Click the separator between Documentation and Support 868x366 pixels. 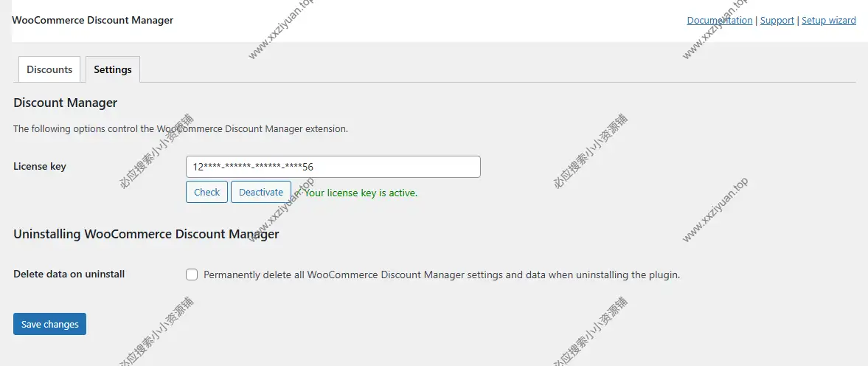(756, 21)
